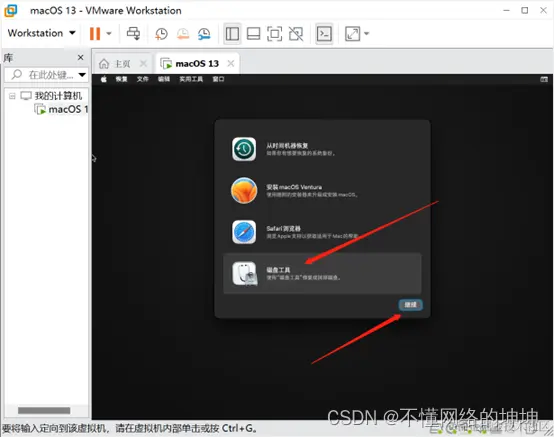The height and width of the screenshot is (437, 554).
Task: Expand the stretch display options arrow
Action: (366, 34)
